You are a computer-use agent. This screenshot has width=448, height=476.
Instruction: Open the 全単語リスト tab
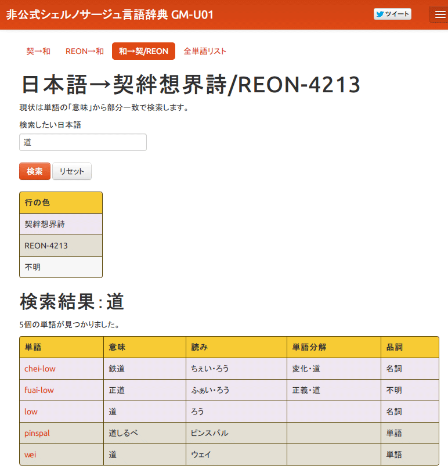[x=205, y=51]
